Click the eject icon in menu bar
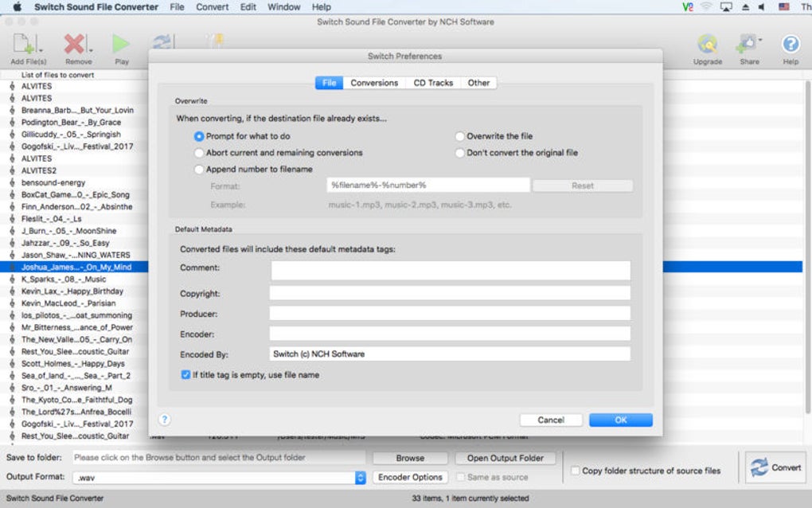The width and height of the screenshot is (812, 508). pos(745,6)
